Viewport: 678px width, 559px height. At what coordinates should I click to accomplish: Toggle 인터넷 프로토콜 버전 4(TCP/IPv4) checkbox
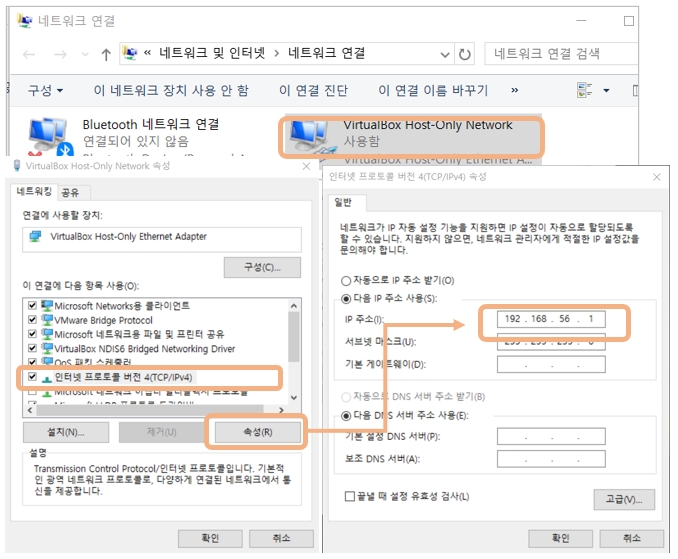pyautogui.click(x=32, y=376)
